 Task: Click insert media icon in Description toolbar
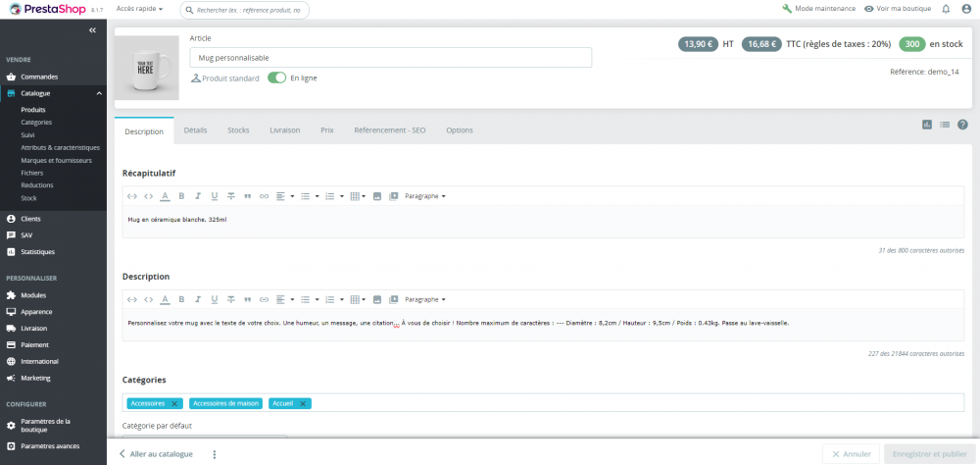tap(393, 299)
